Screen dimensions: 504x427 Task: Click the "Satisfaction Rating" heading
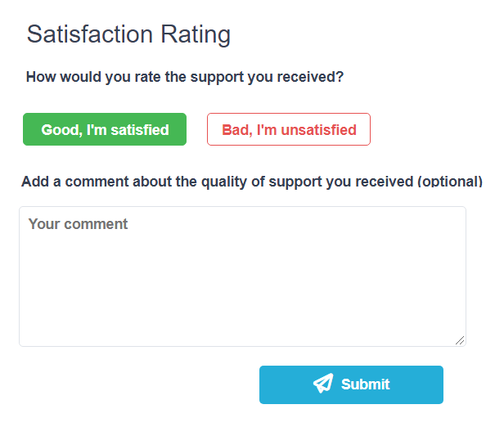coord(128,34)
